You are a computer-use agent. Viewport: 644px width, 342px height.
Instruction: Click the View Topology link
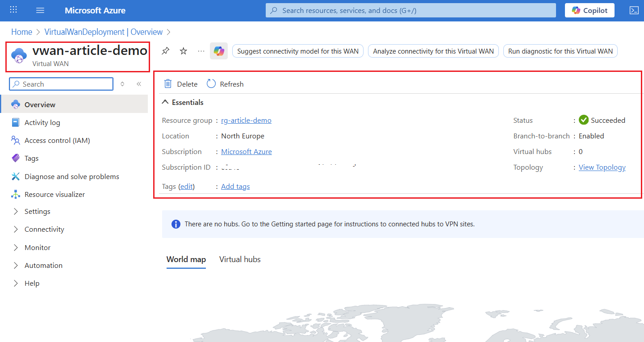(602, 167)
